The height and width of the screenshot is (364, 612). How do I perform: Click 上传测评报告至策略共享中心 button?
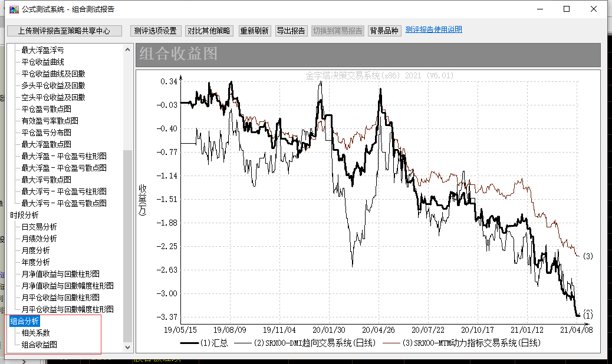pyautogui.click(x=64, y=31)
